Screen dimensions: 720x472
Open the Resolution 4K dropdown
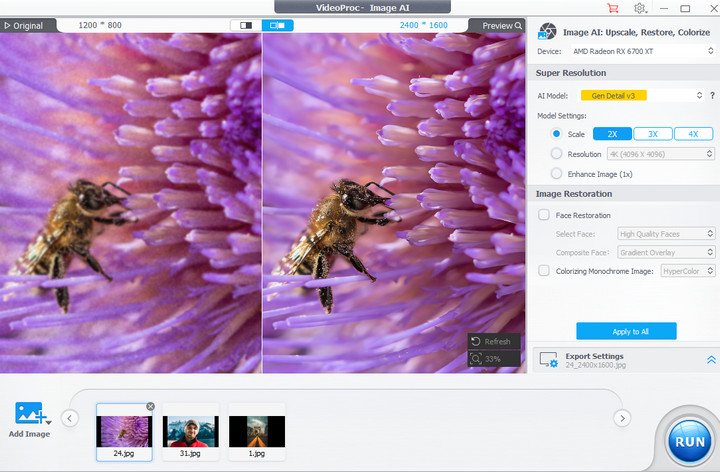point(661,154)
